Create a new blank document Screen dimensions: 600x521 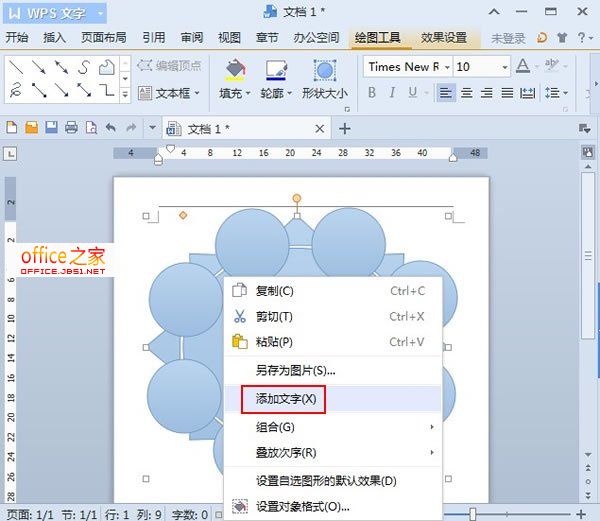click(12, 127)
